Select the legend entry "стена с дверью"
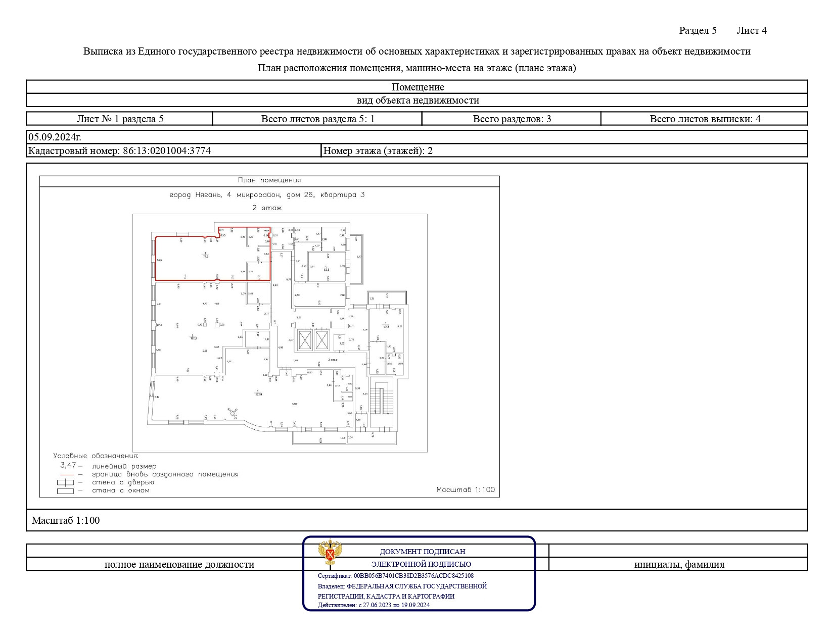The image size is (834, 644). point(123,482)
